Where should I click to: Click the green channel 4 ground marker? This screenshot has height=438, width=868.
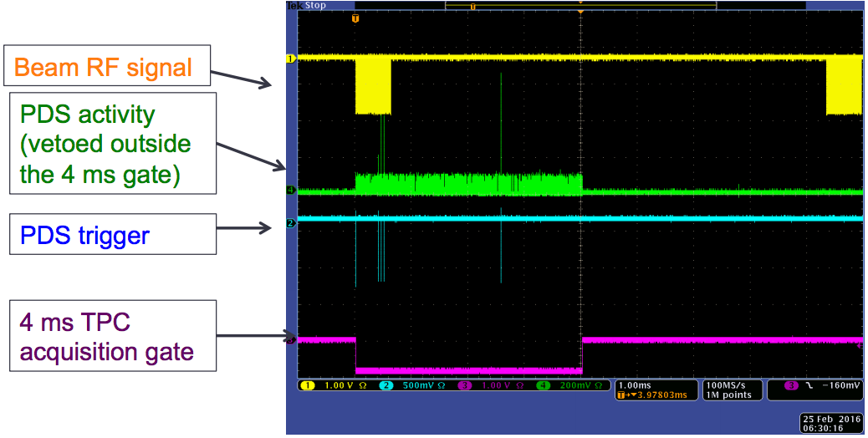pos(290,191)
